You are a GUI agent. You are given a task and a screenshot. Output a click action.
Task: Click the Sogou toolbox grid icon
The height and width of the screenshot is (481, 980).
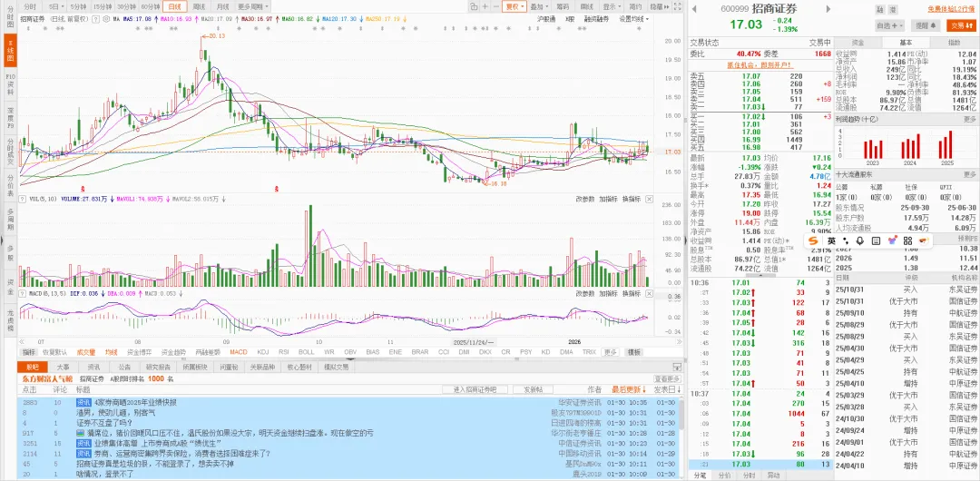(x=907, y=240)
